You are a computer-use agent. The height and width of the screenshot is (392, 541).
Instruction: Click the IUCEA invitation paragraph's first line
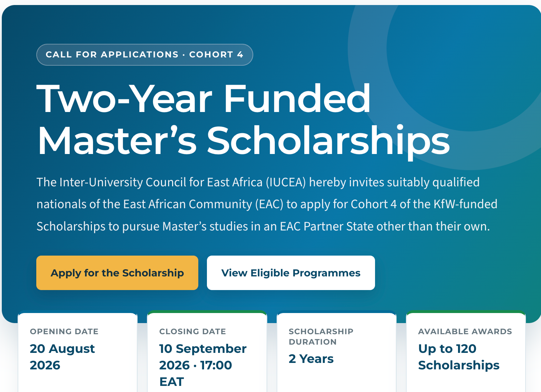[258, 182]
